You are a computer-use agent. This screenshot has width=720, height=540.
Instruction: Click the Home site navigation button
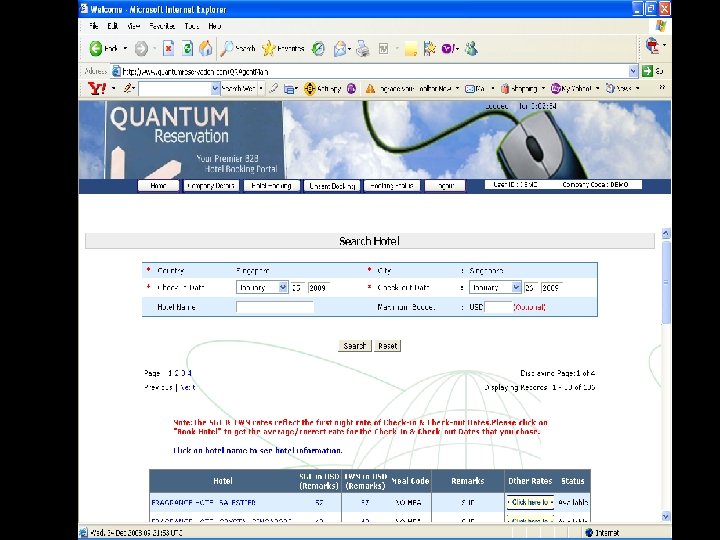[x=158, y=186]
